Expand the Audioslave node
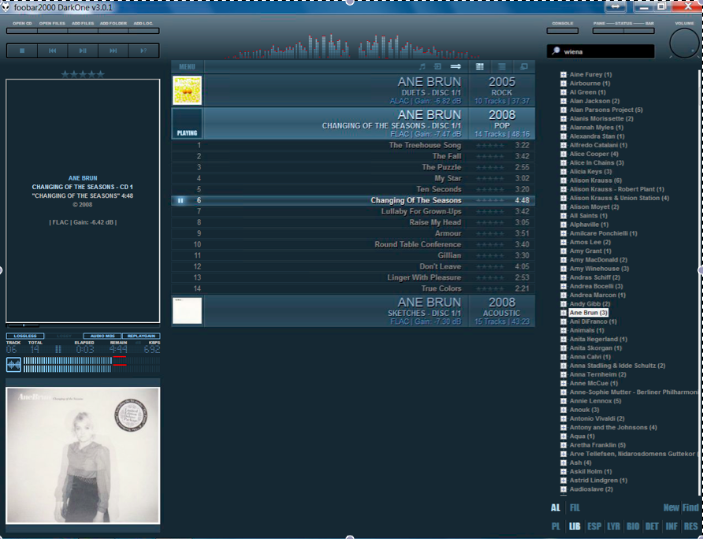 [x=563, y=489]
